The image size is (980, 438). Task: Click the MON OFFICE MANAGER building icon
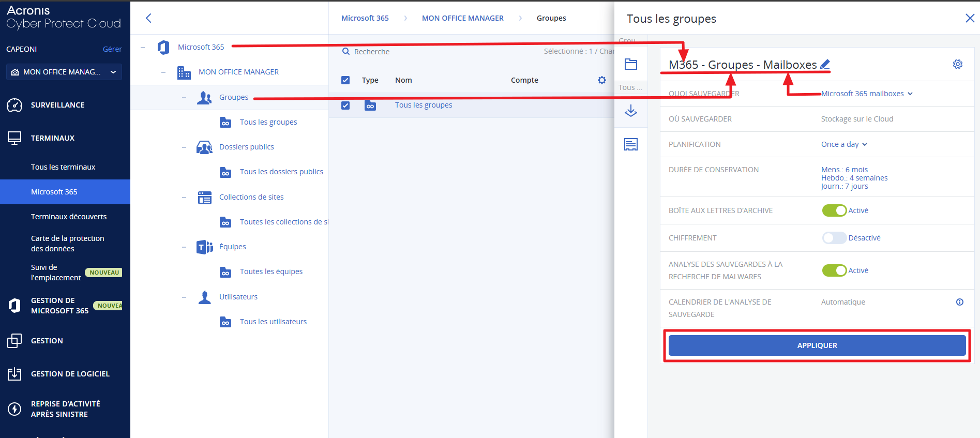pos(184,72)
